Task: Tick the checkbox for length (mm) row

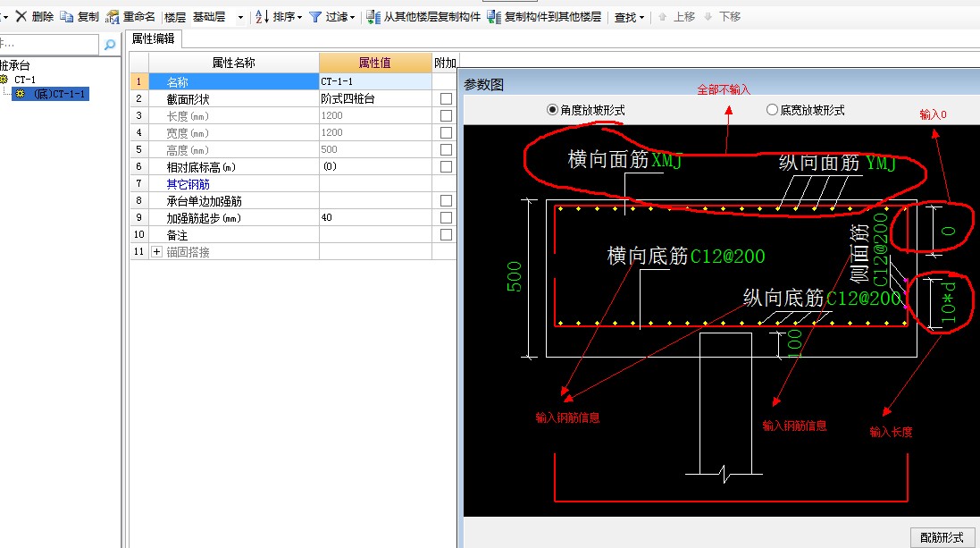Action: [446, 115]
